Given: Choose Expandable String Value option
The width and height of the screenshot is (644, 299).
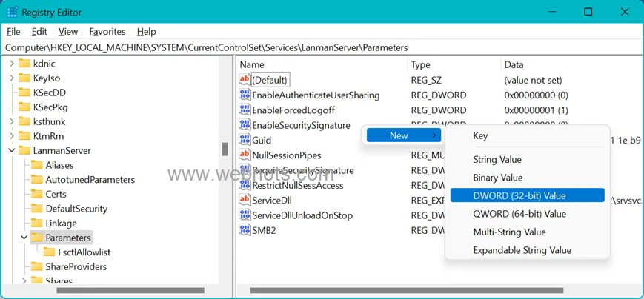Looking at the screenshot, I should pyautogui.click(x=528, y=249).
